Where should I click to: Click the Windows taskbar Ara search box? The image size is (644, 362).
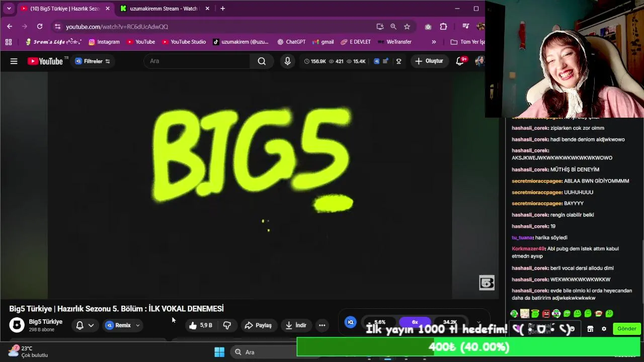pyautogui.click(x=264, y=352)
